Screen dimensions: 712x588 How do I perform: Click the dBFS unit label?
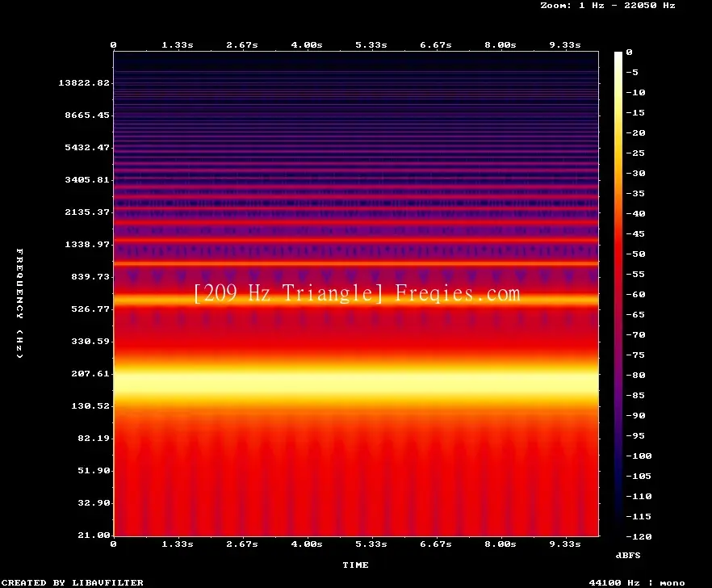628,555
